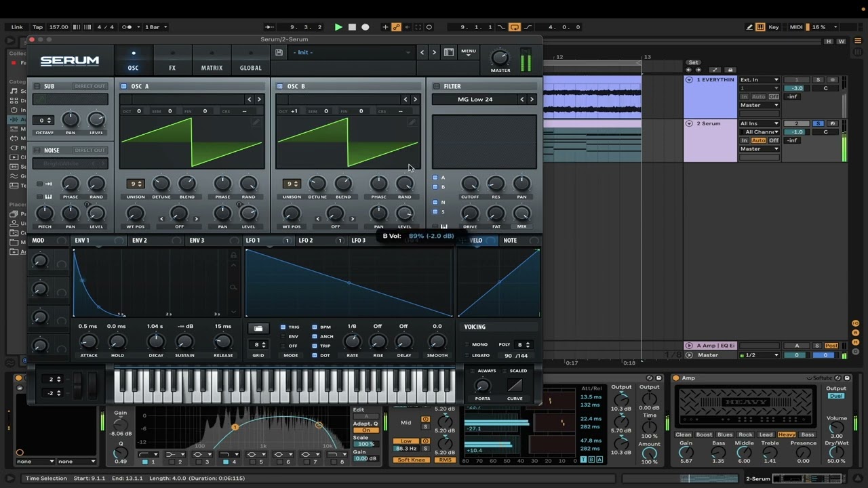868x488 pixels.
Task: Disable OSC B
Action: (279, 86)
